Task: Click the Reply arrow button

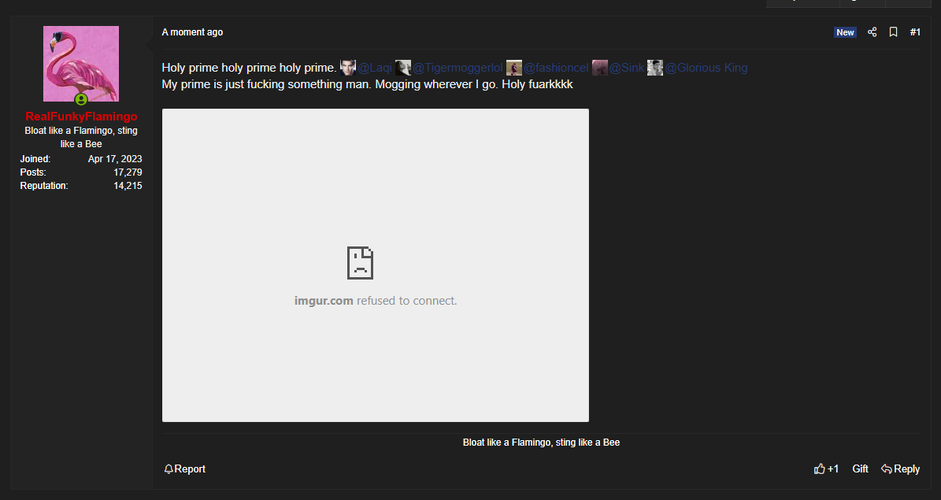Action: (900, 469)
